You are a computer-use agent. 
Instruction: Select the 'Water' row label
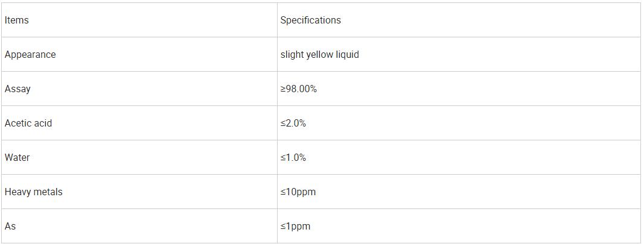(x=17, y=157)
